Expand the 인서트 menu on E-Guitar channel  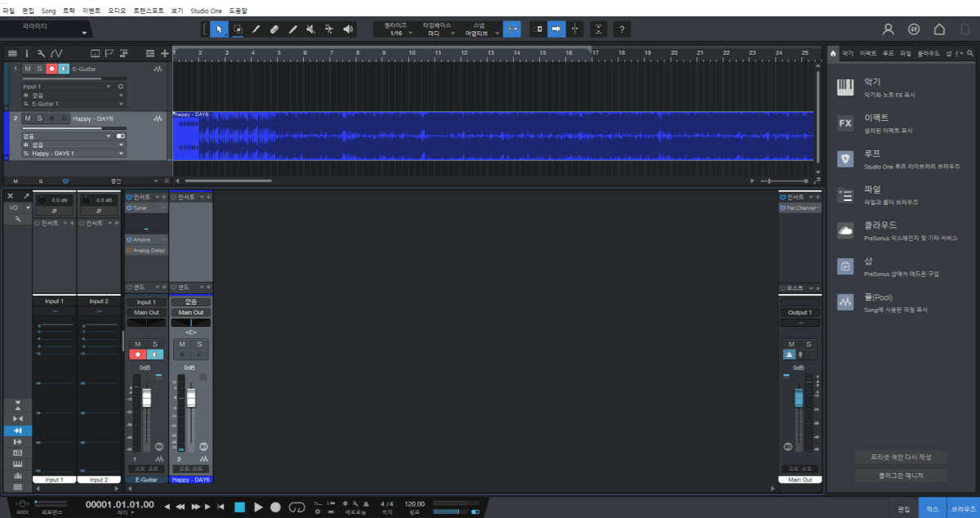158,197
